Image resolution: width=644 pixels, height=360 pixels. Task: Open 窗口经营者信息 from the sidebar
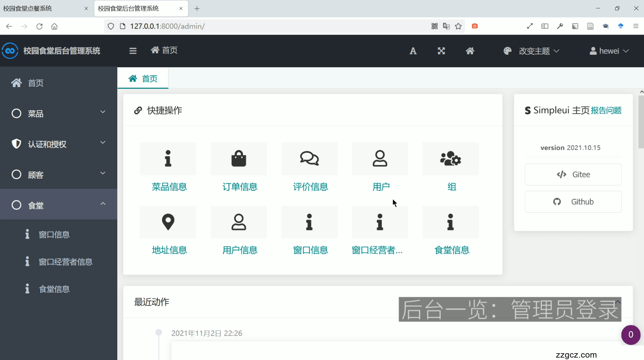click(x=66, y=262)
